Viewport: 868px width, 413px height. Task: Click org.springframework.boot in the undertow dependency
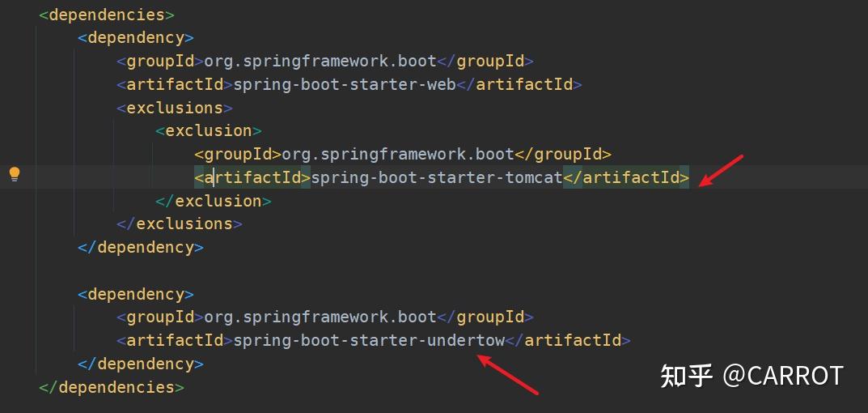[320, 317]
